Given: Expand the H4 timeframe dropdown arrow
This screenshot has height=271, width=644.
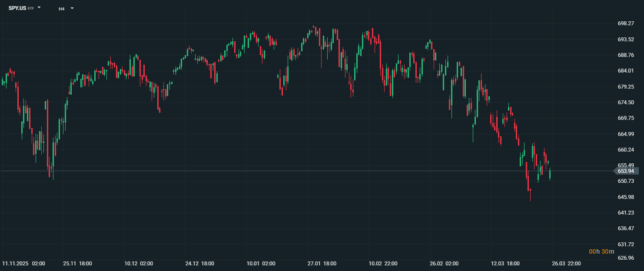Looking at the screenshot, I should coord(72,8).
